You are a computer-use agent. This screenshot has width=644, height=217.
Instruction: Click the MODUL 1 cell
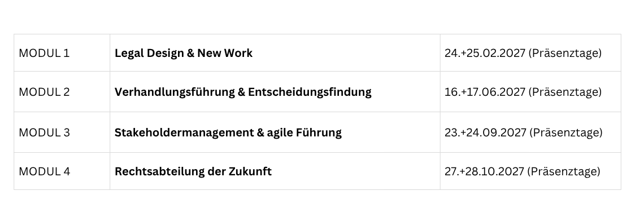point(62,53)
